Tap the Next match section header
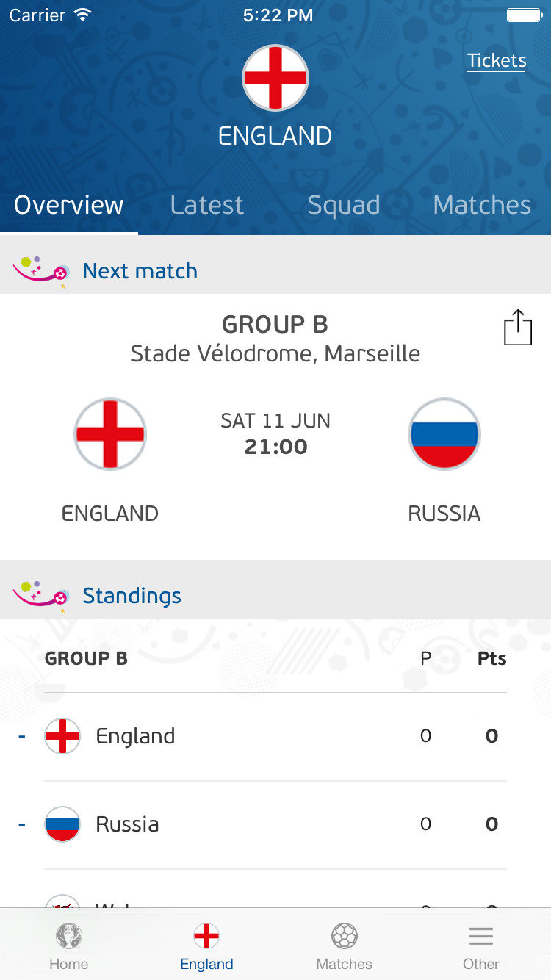Viewport: 551px width, 980px height. (x=140, y=271)
